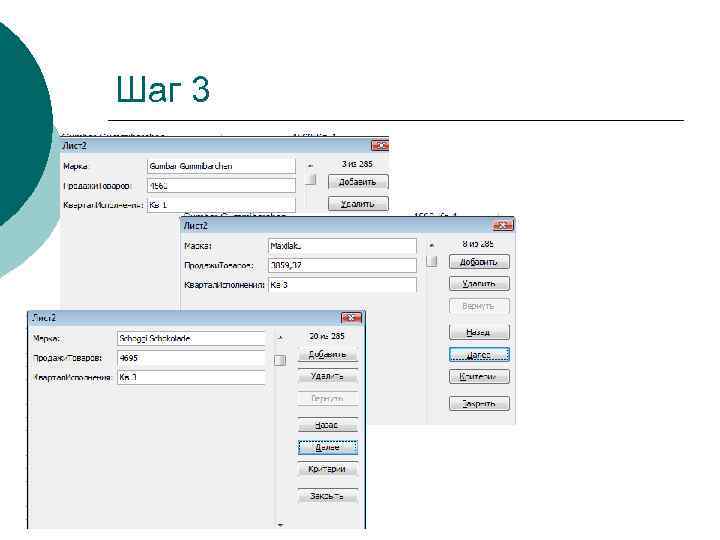Close the front Лист2 dialog showing Schokolade
The image size is (720, 540).
351,317
